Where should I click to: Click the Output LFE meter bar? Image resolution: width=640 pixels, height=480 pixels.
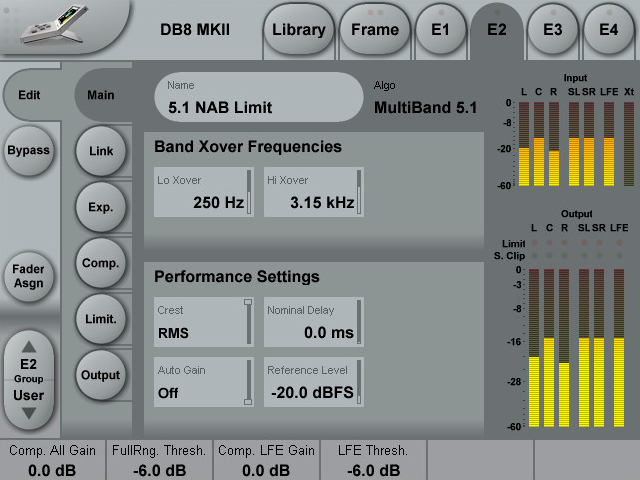click(x=619, y=348)
